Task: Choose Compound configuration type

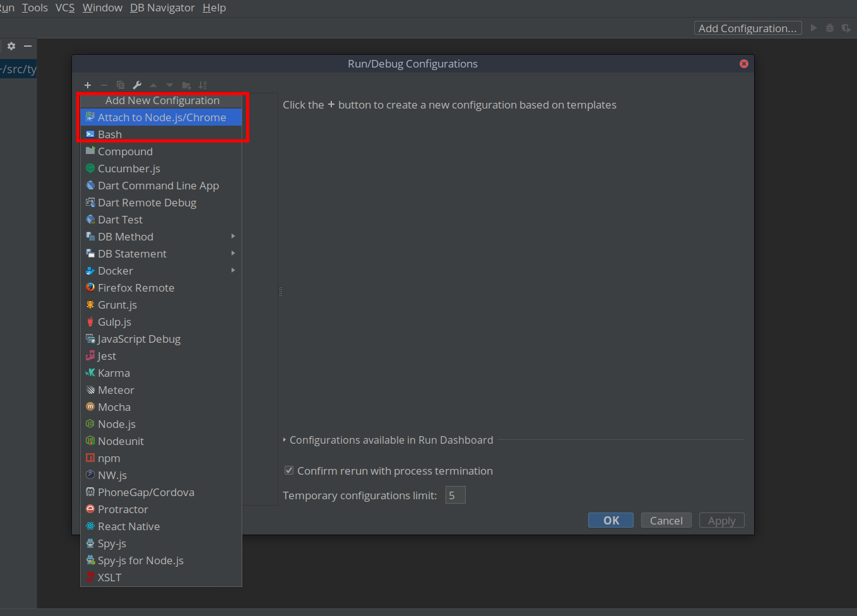Action: point(162,151)
